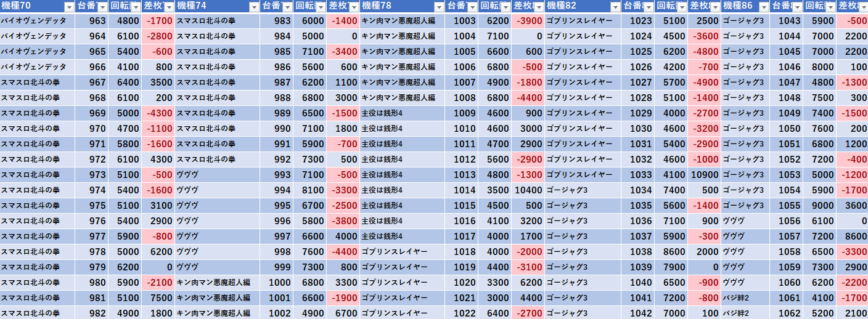Select machine number cell 1033
868x319 pixels.
tap(638, 175)
